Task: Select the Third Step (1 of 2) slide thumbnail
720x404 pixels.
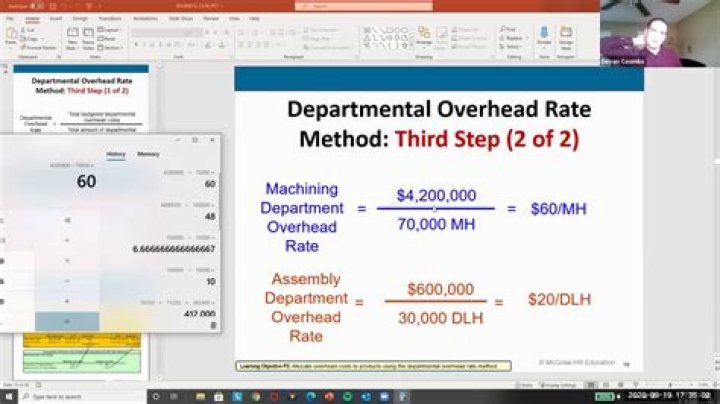Action: 81,99
